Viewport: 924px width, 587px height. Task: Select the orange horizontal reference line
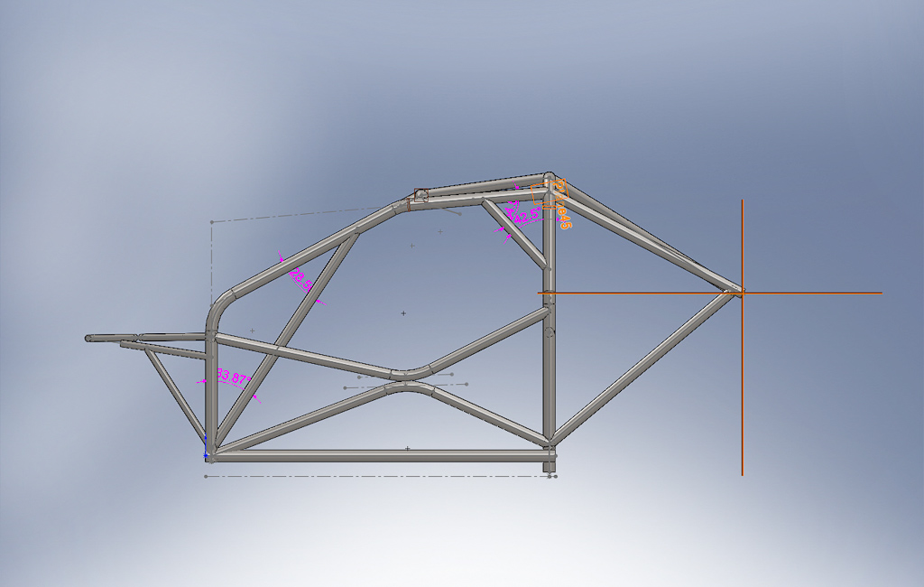812,293
